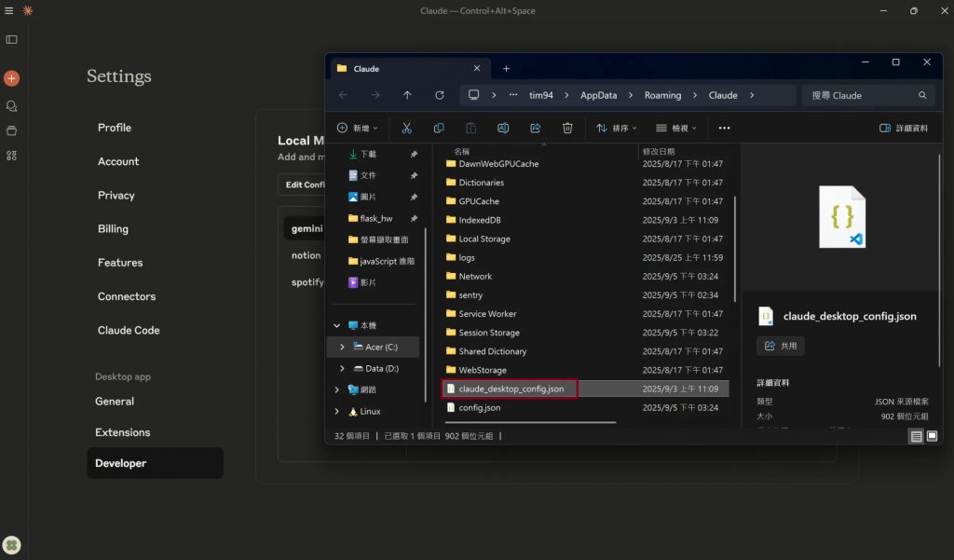Click tim94 in the address breadcrumb
Image resolution: width=954 pixels, height=560 pixels.
[541, 95]
